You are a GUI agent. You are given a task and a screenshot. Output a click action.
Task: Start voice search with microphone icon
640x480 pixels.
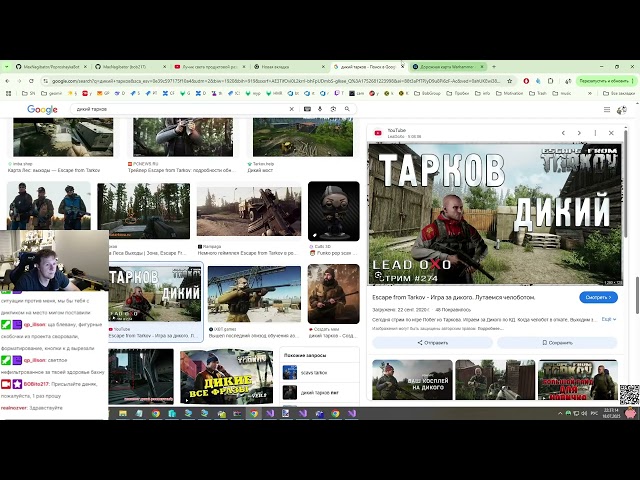320,109
